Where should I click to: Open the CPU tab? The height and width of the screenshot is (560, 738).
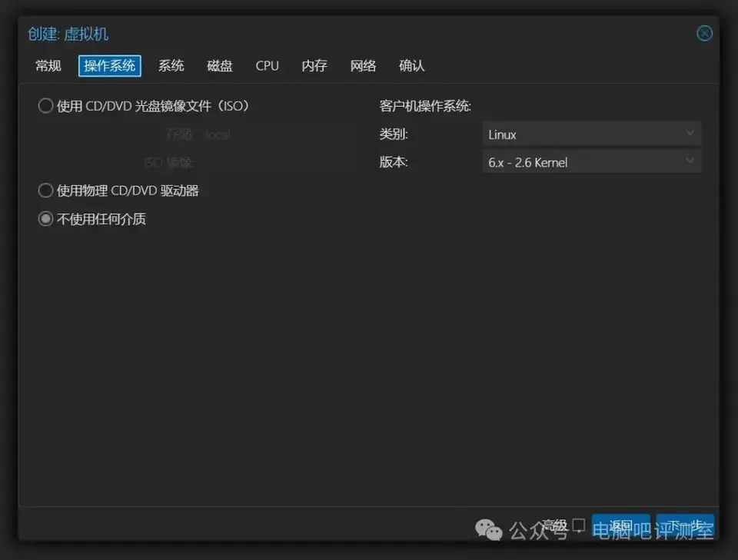(x=267, y=66)
